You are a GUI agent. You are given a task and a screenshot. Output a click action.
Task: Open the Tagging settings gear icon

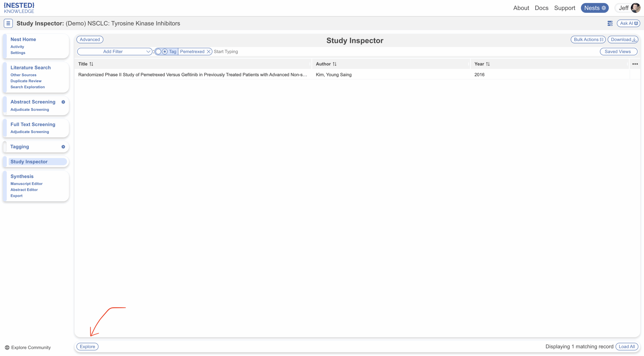pyautogui.click(x=63, y=147)
